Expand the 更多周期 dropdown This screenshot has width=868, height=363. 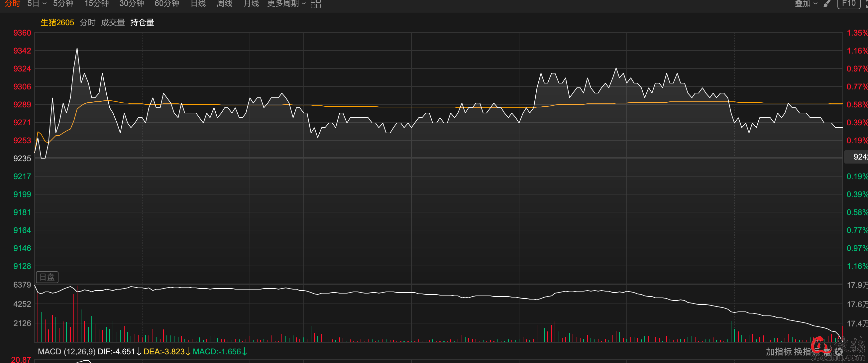coord(286,4)
